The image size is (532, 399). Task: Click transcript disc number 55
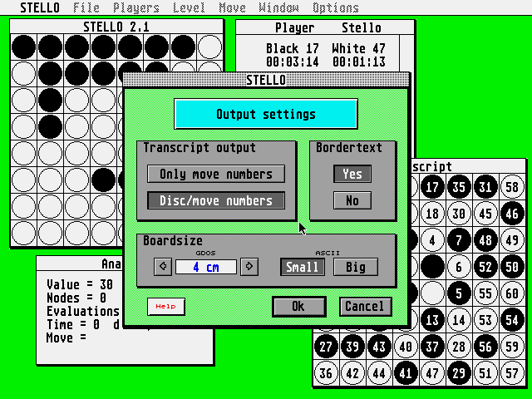pyautogui.click(x=485, y=293)
